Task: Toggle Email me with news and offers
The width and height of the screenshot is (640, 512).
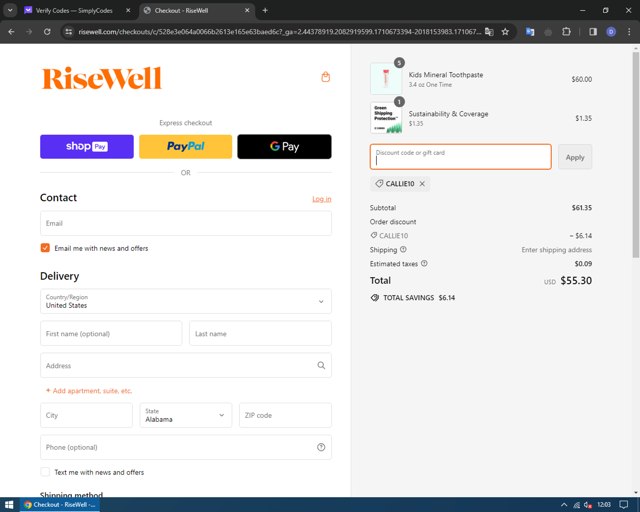Action: [x=45, y=248]
